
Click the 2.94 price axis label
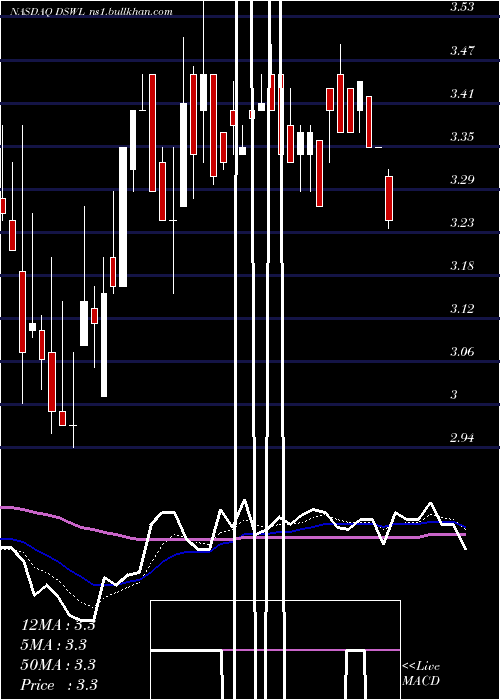point(462,438)
